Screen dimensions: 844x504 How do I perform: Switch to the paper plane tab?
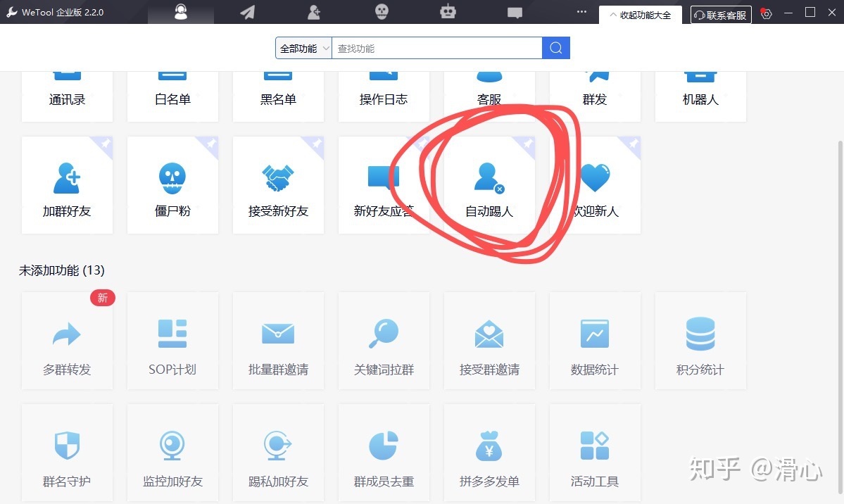[247, 12]
